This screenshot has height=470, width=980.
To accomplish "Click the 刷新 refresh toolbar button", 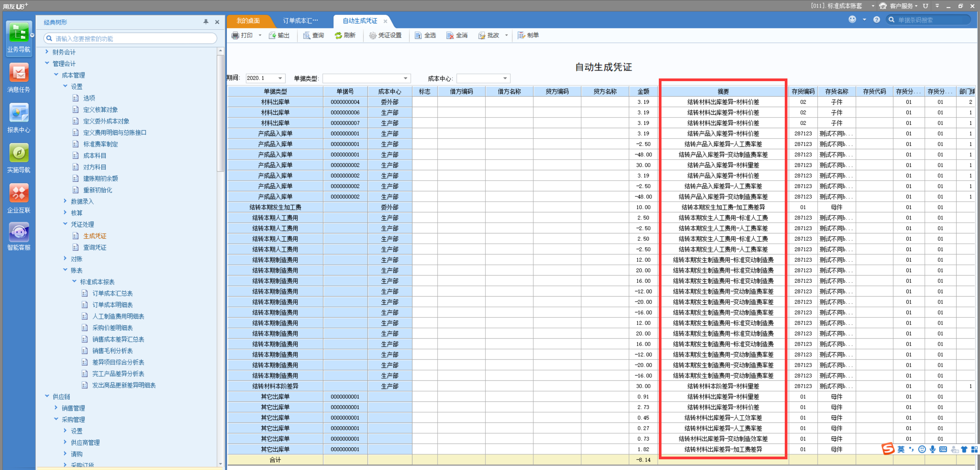I will (345, 36).
